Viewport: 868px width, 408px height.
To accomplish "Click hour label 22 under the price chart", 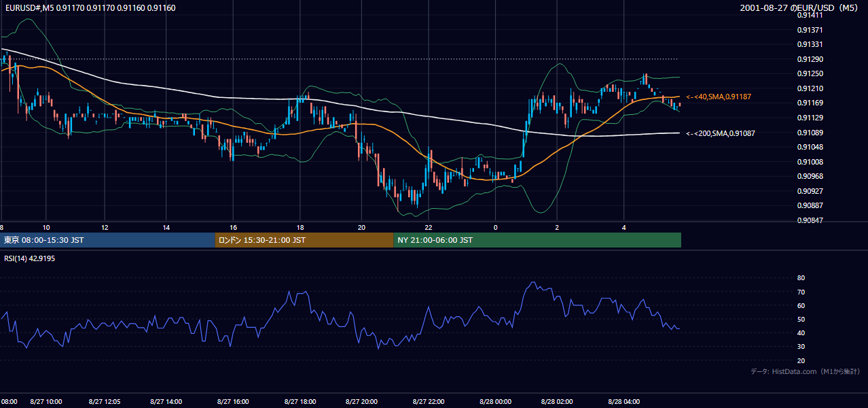I will point(428,228).
